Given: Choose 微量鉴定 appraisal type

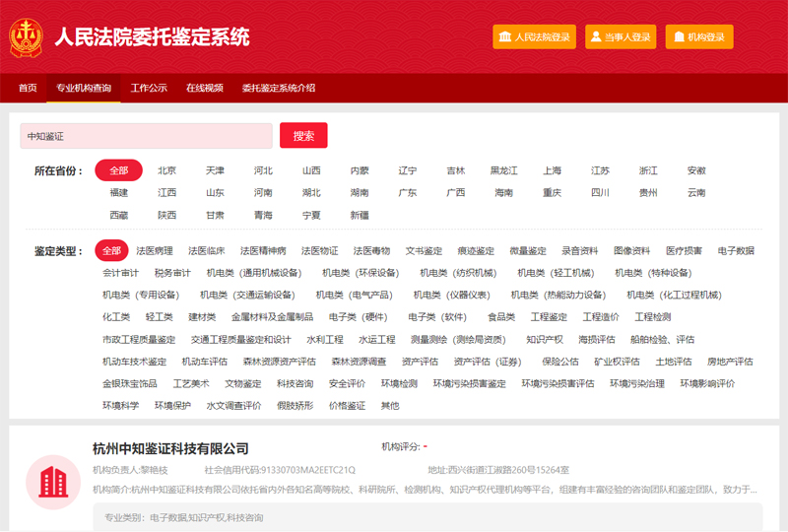Looking at the screenshot, I should point(528,250).
